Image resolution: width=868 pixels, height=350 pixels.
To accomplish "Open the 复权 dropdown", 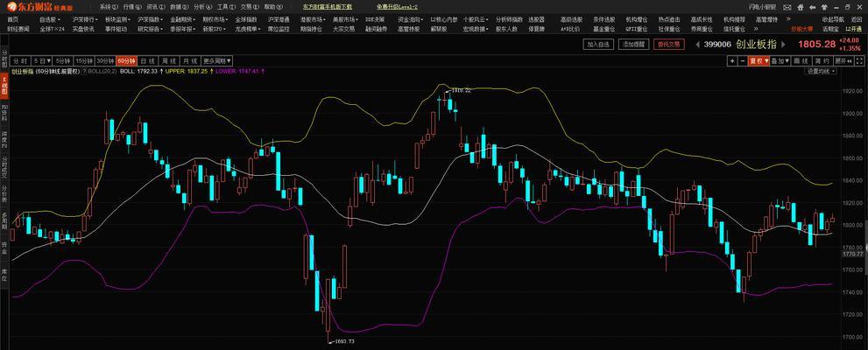I will pyautogui.click(x=759, y=61).
